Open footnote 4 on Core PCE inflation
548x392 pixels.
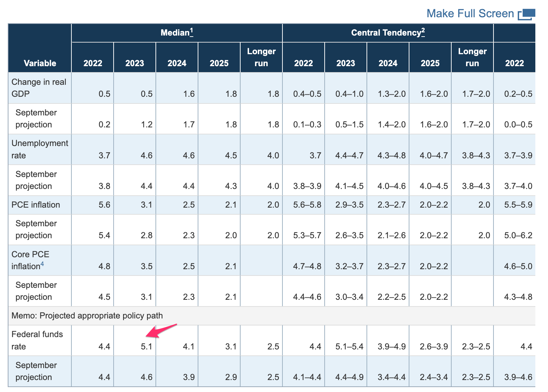(42, 264)
